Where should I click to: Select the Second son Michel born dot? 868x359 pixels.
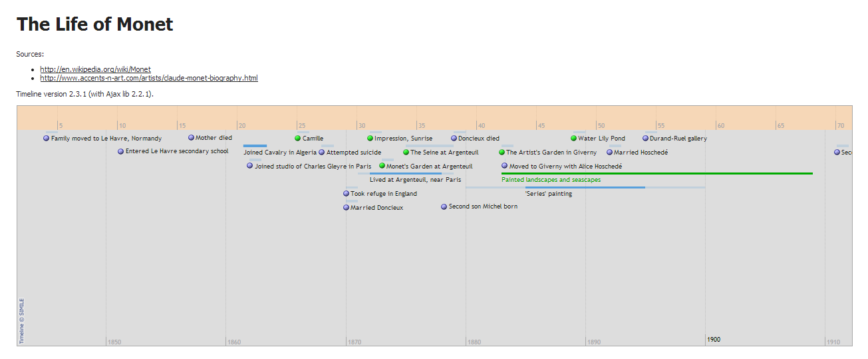point(444,207)
